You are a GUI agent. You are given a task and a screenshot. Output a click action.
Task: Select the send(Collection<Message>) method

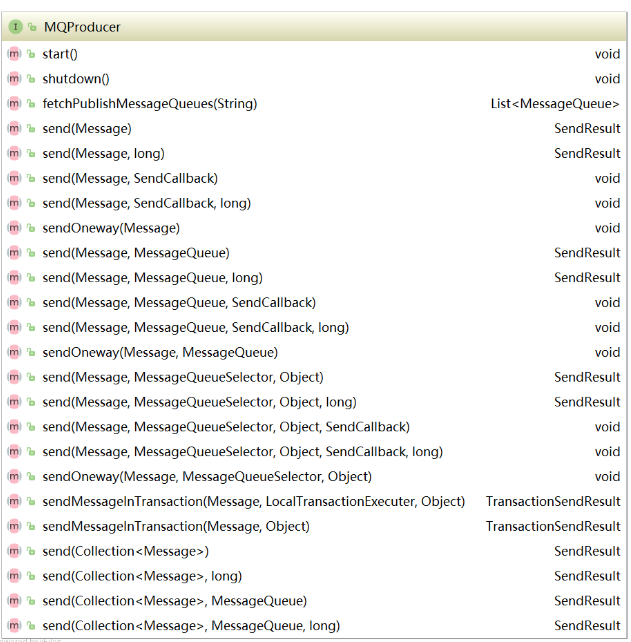click(x=126, y=551)
